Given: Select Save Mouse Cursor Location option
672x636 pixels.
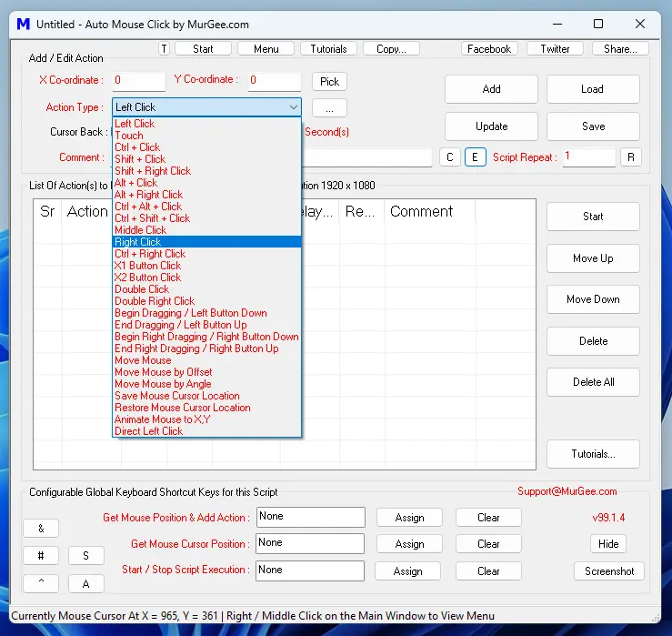Looking at the screenshot, I should pyautogui.click(x=206, y=396).
